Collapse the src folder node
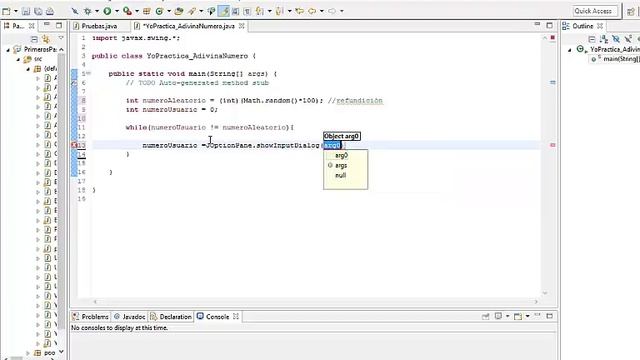Image resolution: width=640 pixels, height=360 pixels. coord(18,59)
